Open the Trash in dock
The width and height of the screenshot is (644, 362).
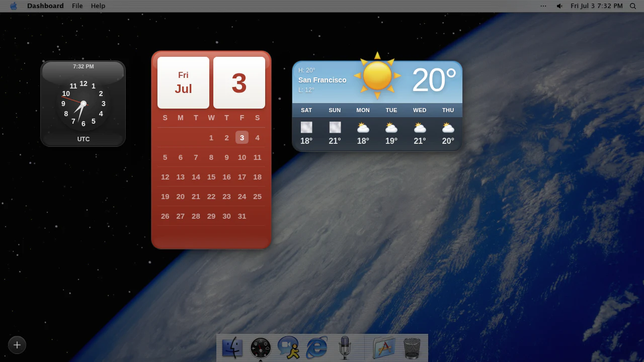tap(412, 348)
